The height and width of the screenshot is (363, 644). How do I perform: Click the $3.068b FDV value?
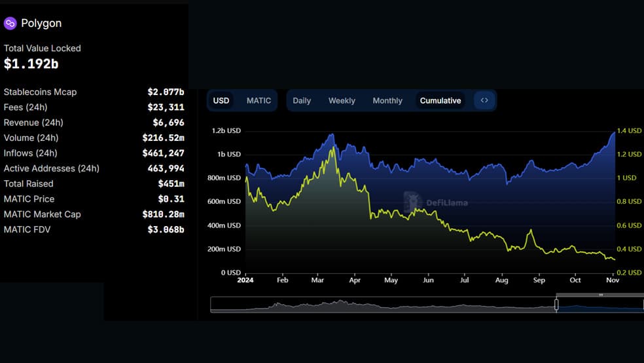[x=166, y=230]
